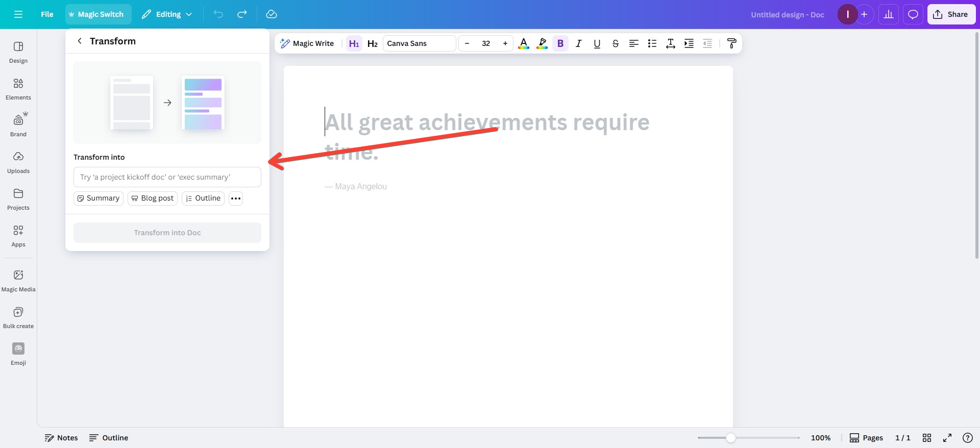Viewport: 980px width, 448px height.
Task: Open Magic Media in sidebar
Action: (18, 281)
